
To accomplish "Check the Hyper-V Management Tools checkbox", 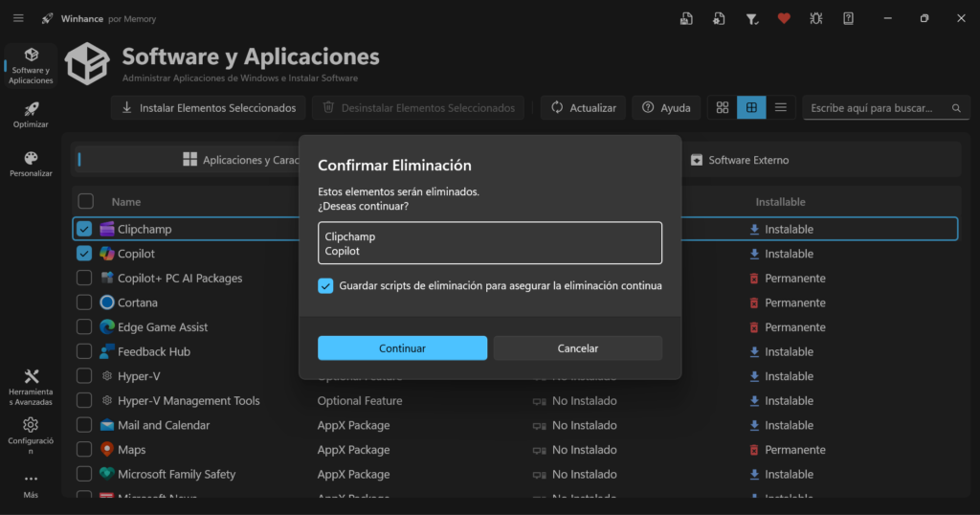I will 84,401.
